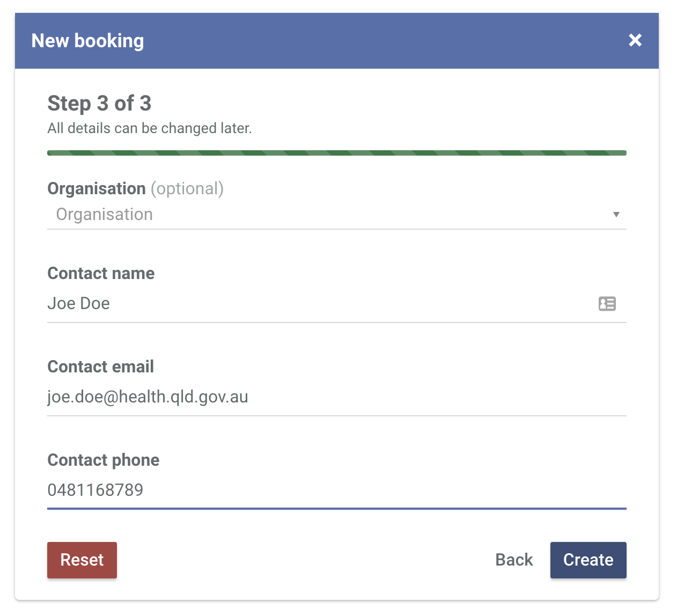Screen dimensions: 677x616
Task: Focus the Contact name field with Joe Doe
Action: pyautogui.click(x=337, y=304)
